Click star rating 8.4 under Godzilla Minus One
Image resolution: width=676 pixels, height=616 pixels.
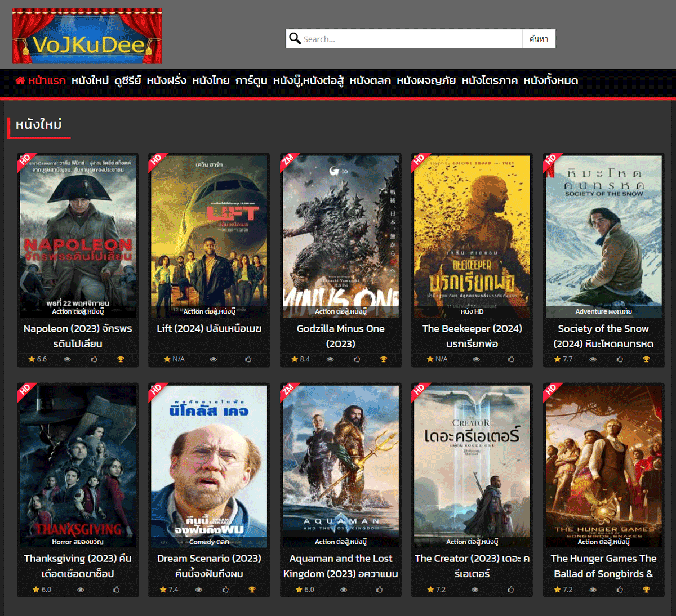(301, 359)
